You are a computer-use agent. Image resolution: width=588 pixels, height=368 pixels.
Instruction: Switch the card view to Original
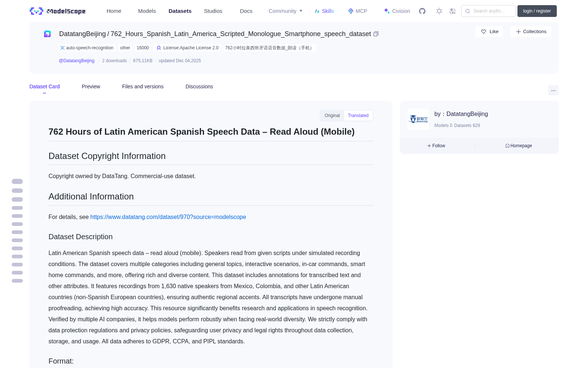click(x=332, y=116)
